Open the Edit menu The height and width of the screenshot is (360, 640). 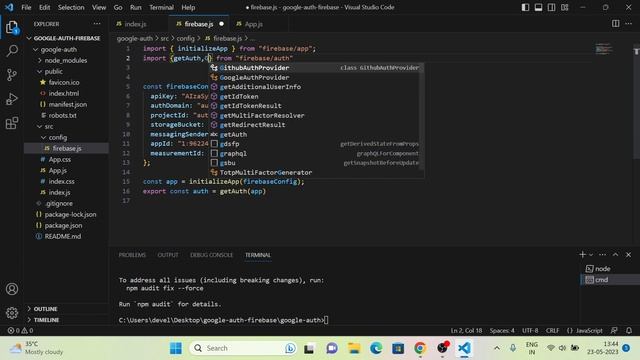44,7
